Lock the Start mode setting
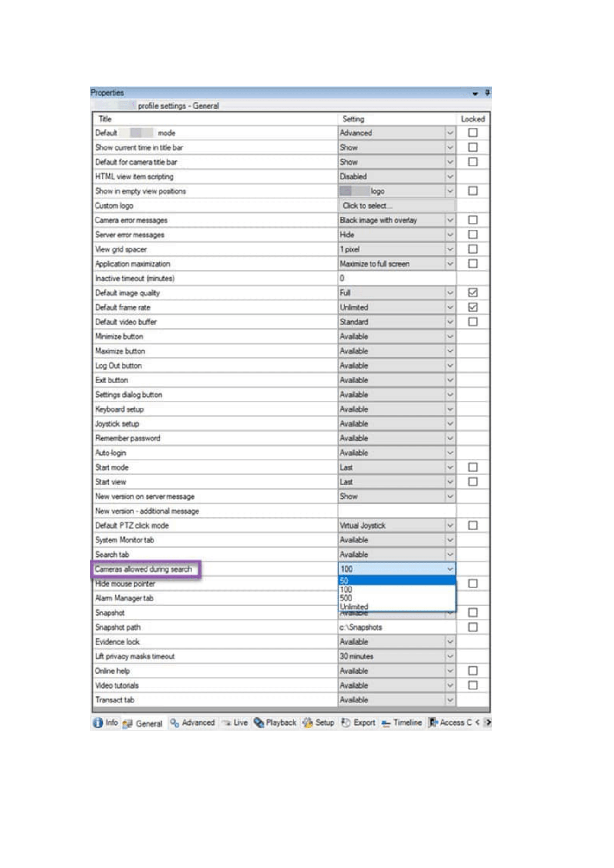 473,467
